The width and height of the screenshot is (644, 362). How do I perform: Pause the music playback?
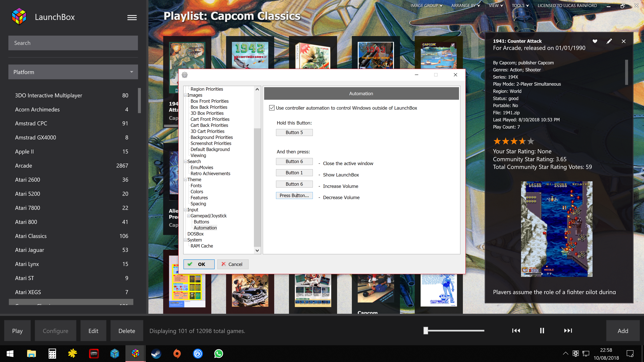[542, 330]
